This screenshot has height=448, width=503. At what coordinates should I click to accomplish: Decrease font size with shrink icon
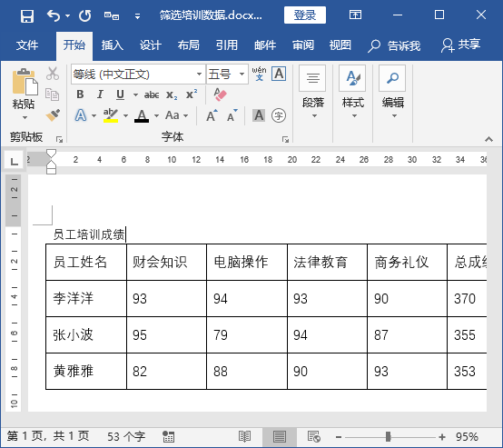[x=232, y=115]
